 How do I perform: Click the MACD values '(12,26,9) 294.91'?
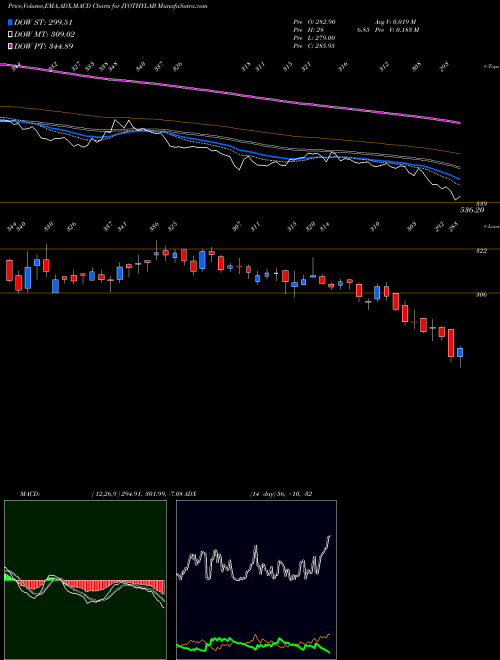click(x=117, y=493)
